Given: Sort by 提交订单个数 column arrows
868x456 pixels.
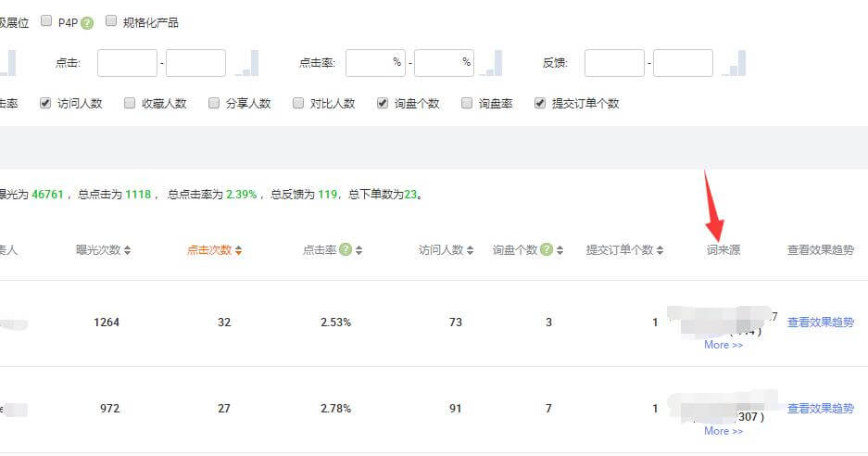Looking at the screenshot, I should click(660, 250).
